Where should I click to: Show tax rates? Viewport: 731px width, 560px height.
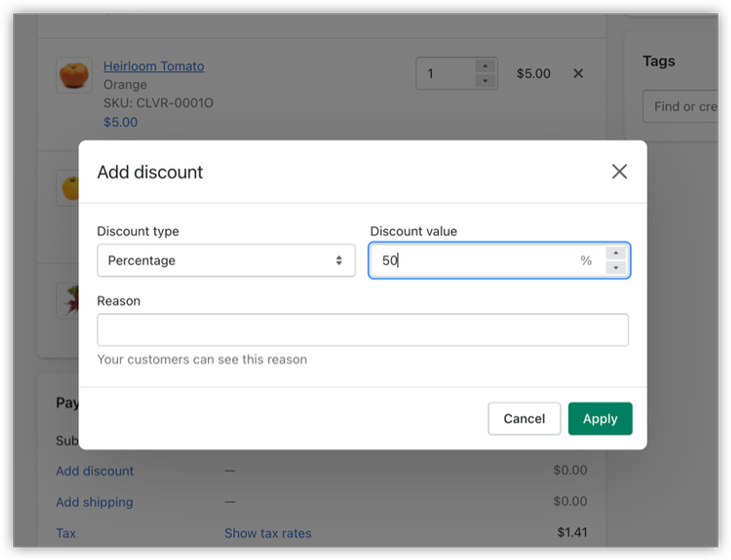point(268,533)
